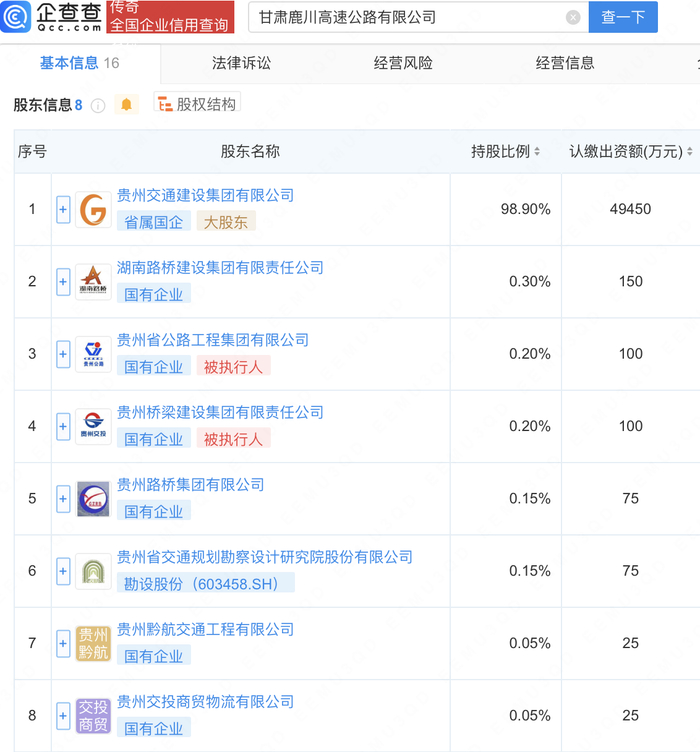Click the info icon beside 股东信息
The width and height of the screenshot is (700, 752).
[x=98, y=106]
